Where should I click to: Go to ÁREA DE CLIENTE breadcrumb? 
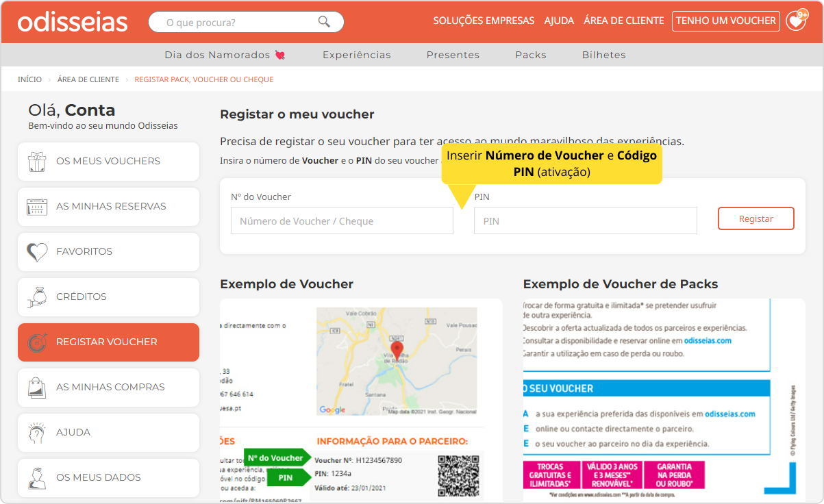[88, 79]
